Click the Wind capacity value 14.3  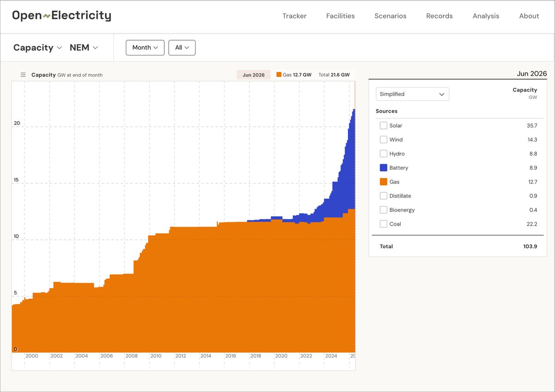click(x=532, y=140)
